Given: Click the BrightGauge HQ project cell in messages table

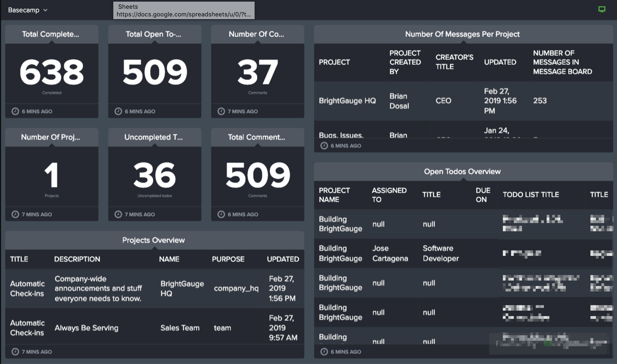Looking at the screenshot, I should [347, 101].
